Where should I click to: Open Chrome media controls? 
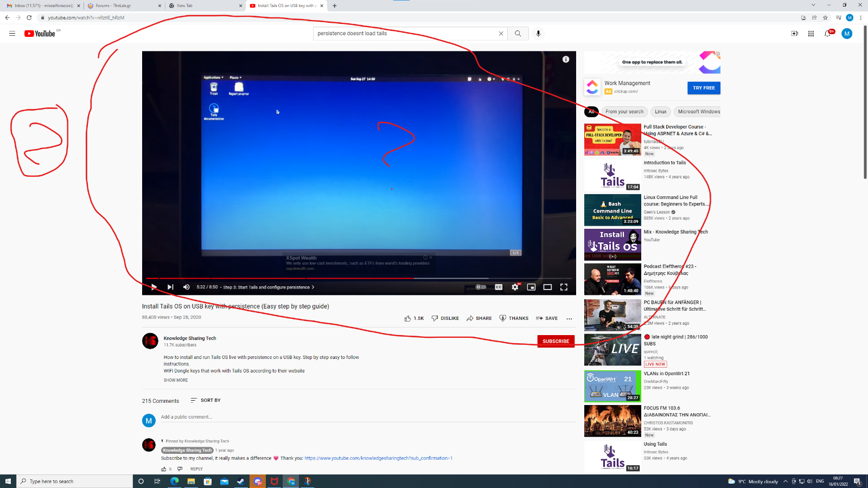click(839, 17)
